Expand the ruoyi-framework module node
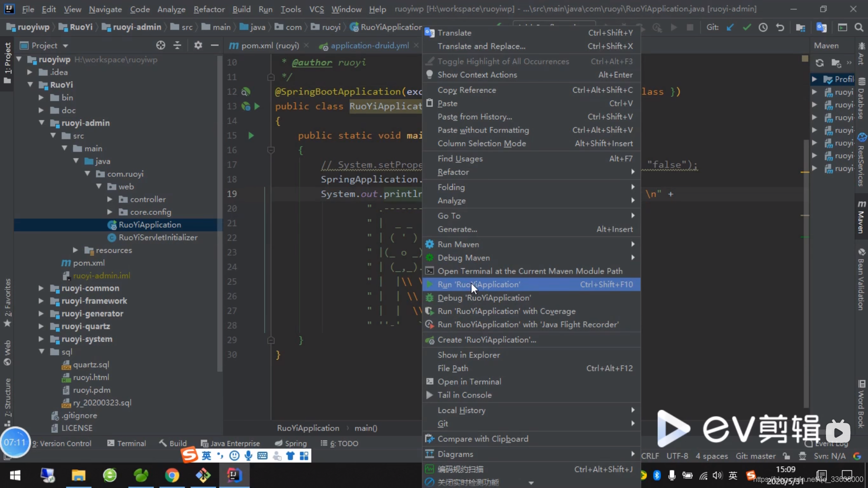868x488 pixels. click(41, 301)
